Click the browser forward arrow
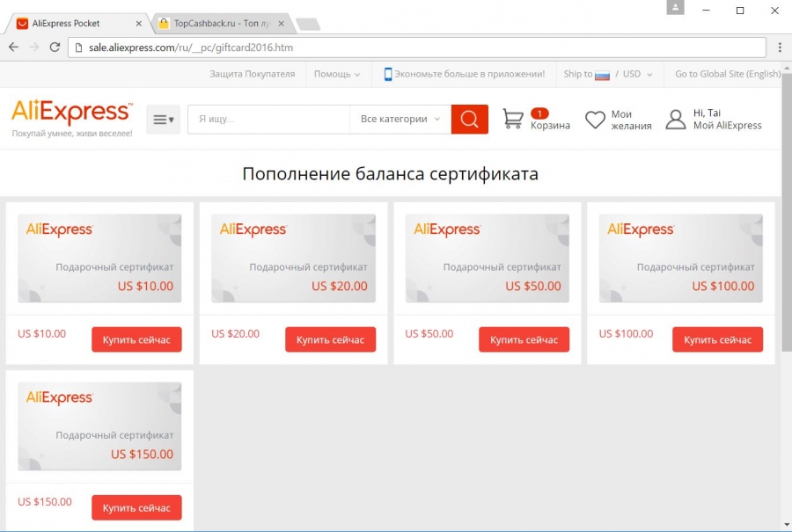The height and width of the screenshot is (532, 792). pos(33,47)
